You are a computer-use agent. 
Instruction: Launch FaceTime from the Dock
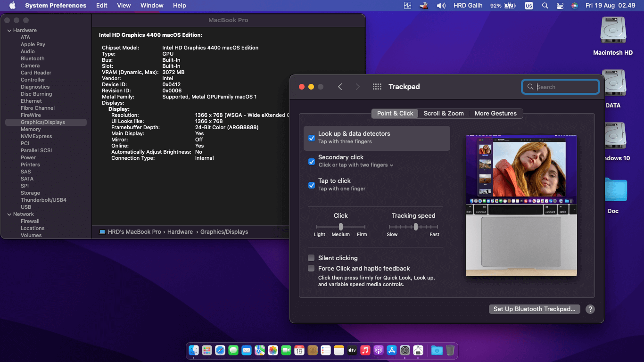pos(286,350)
